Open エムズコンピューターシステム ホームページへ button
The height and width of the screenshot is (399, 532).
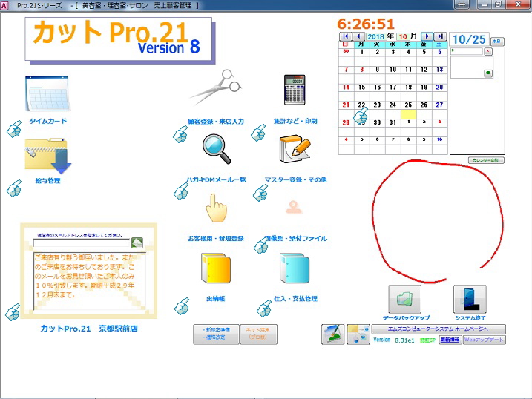[439, 329]
